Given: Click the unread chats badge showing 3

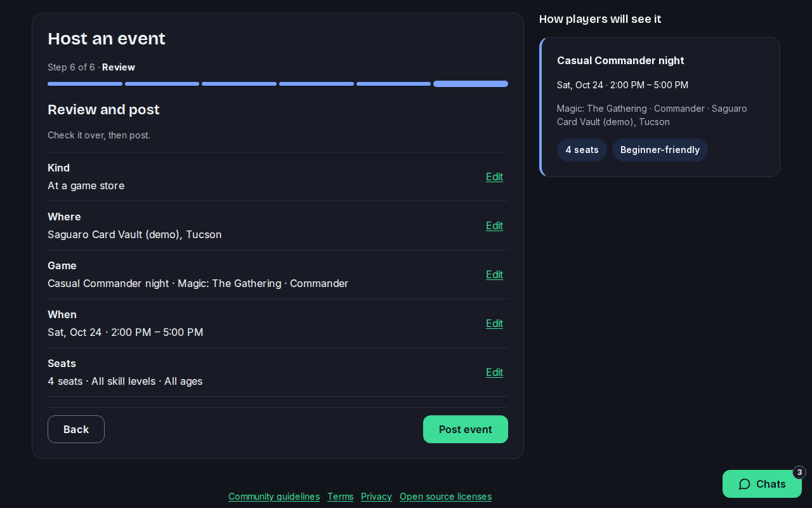Looking at the screenshot, I should [x=799, y=472].
